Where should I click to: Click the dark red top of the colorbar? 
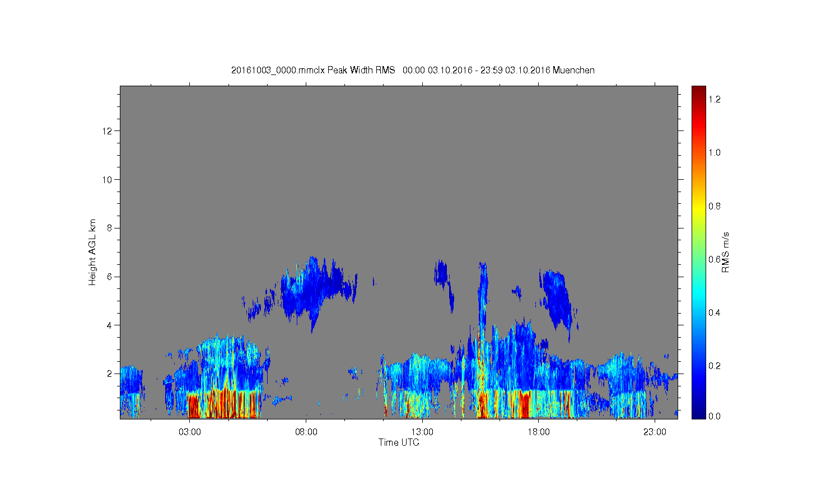pos(698,91)
